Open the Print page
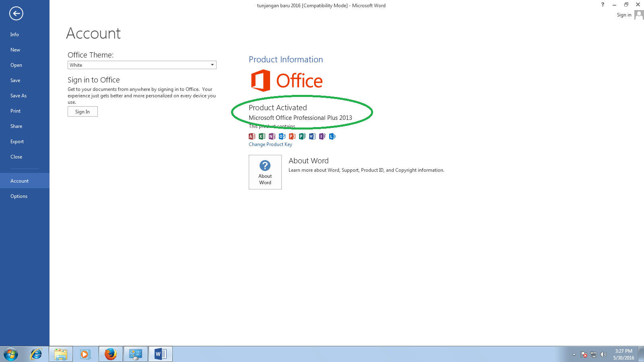The width and height of the screenshot is (644, 362). coord(25,111)
